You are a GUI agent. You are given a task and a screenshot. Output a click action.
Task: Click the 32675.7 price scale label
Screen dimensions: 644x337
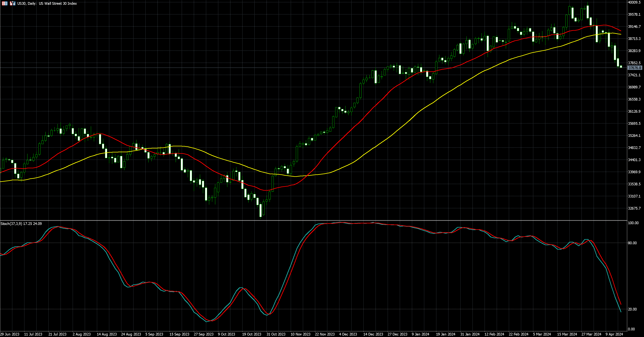[x=634, y=208]
